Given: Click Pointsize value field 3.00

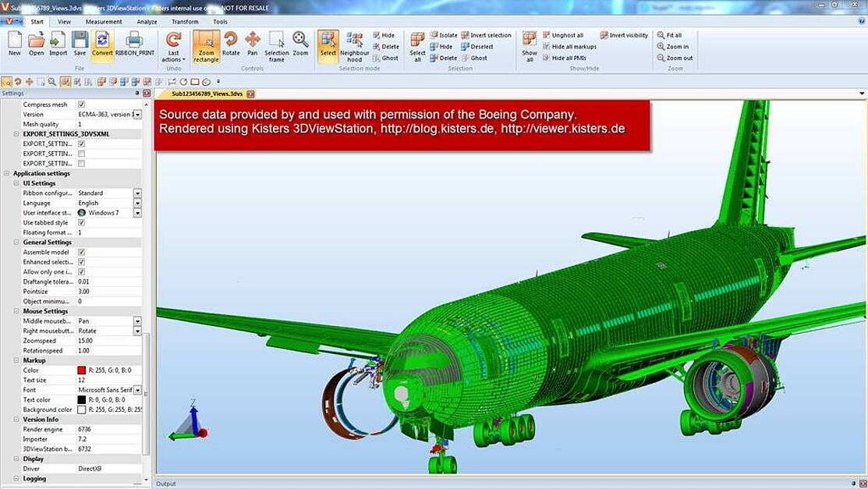Looking at the screenshot, I should coord(109,292).
